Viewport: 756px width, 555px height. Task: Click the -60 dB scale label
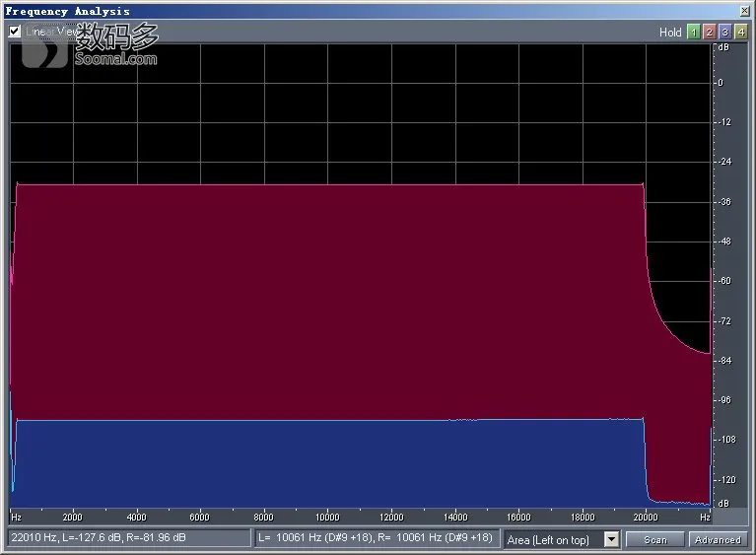click(724, 281)
